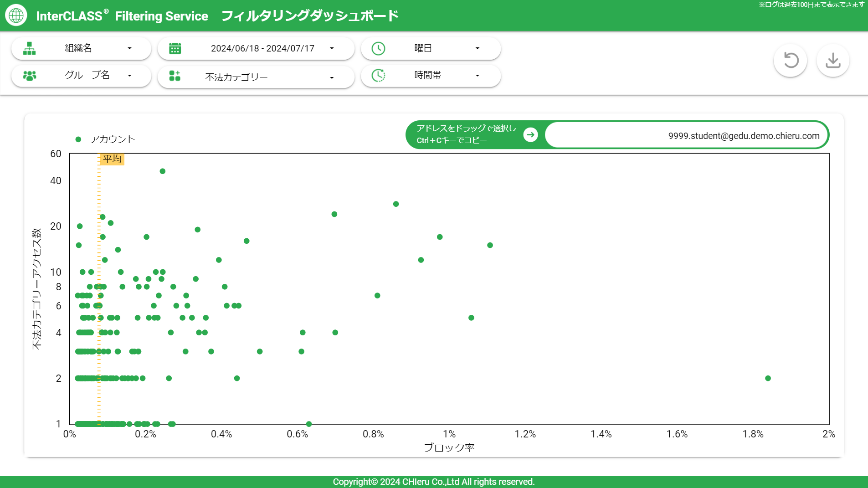Open the 曜日 dropdown
The image size is (868, 488).
(431, 48)
